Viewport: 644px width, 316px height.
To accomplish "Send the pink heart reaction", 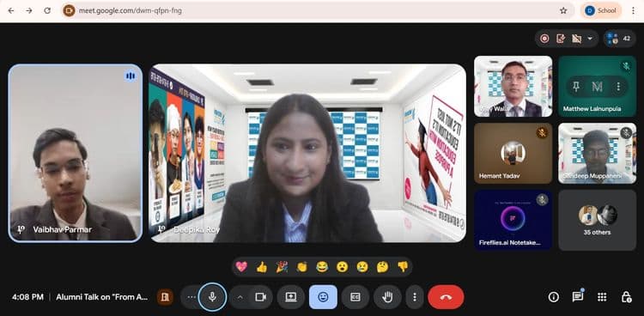I will tap(241, 267).
